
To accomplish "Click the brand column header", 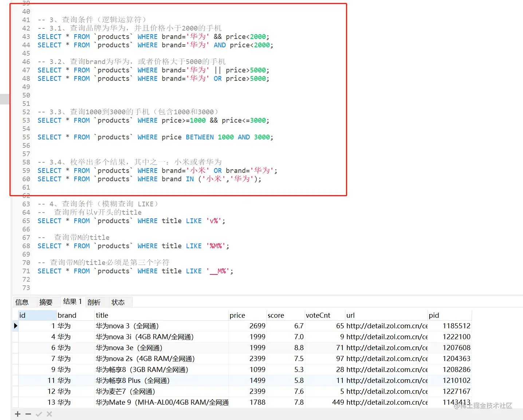I will tap(76, 315).
